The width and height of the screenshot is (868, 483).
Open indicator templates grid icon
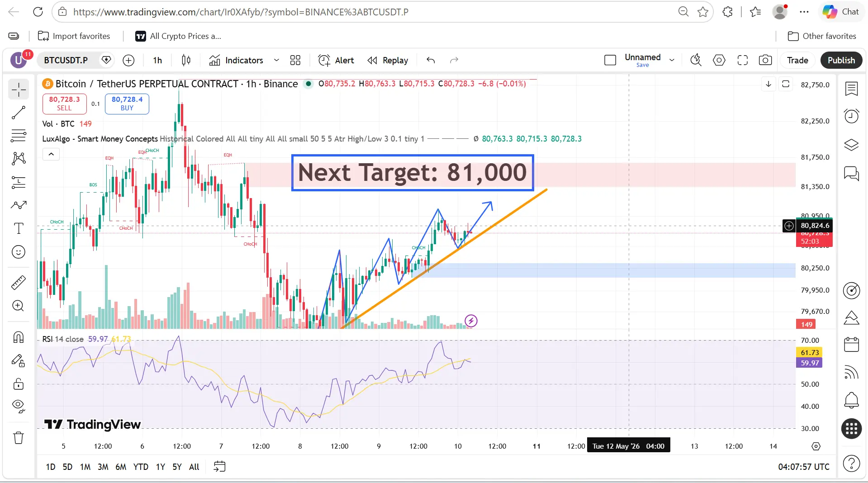tap(295, 60)
